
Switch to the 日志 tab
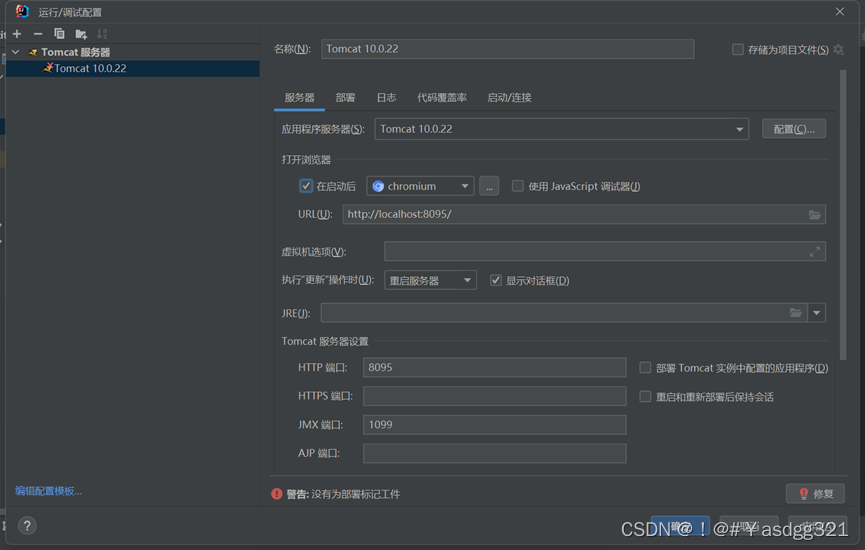[386, 98]
